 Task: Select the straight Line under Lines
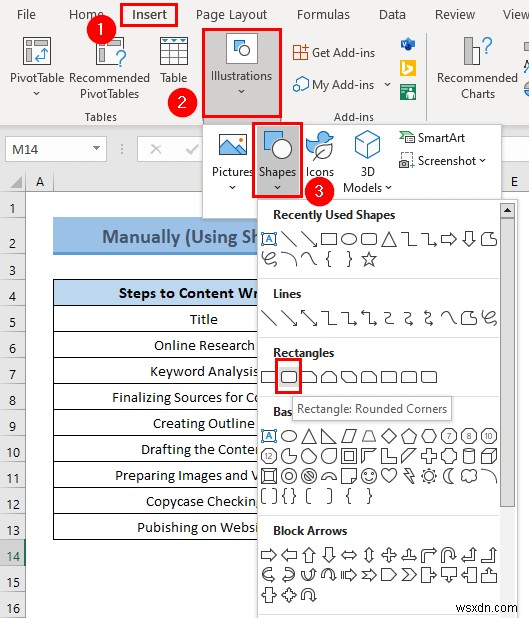[269, 318]
